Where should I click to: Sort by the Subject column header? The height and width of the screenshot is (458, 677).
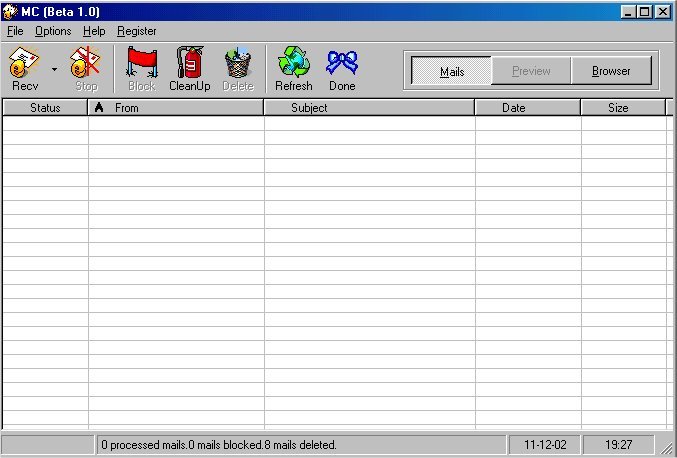[x=369, y=107]
